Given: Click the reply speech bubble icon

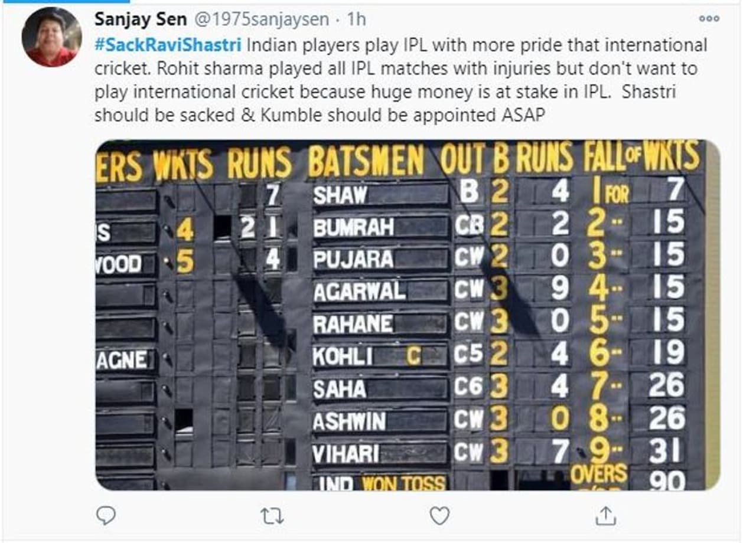Looking at the screenshot, I should [x=106, y=516].
